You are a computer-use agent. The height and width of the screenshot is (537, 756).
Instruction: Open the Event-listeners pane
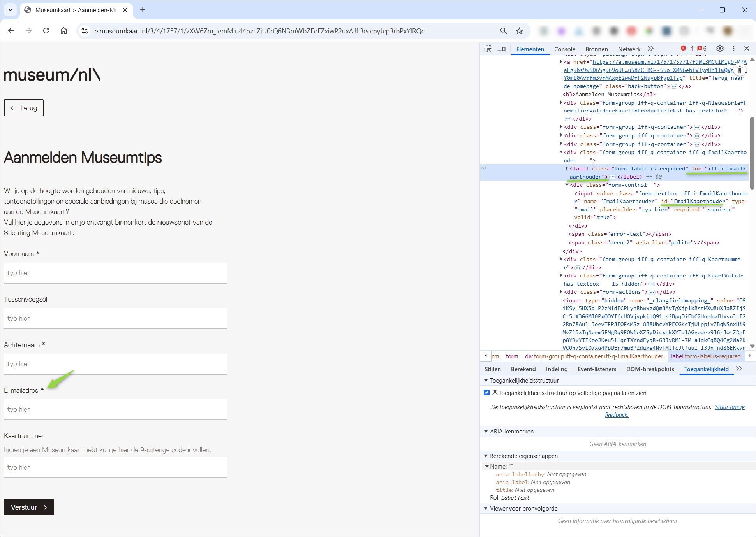click(597, 369)
